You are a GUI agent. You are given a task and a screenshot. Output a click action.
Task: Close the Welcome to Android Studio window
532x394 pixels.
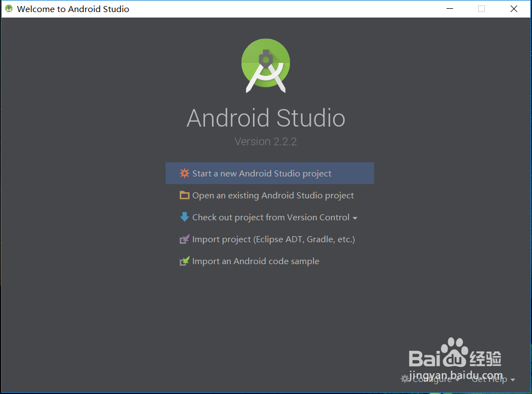click(x=514, y=9)
